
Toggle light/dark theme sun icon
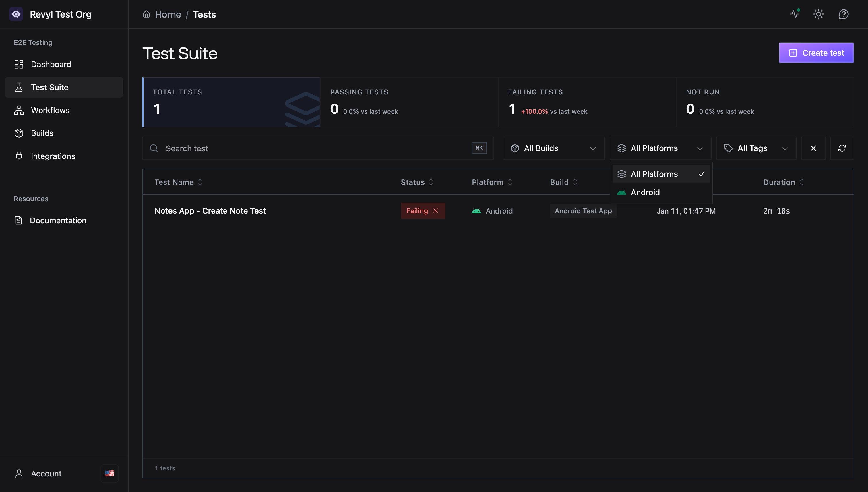tap(818, 14)
